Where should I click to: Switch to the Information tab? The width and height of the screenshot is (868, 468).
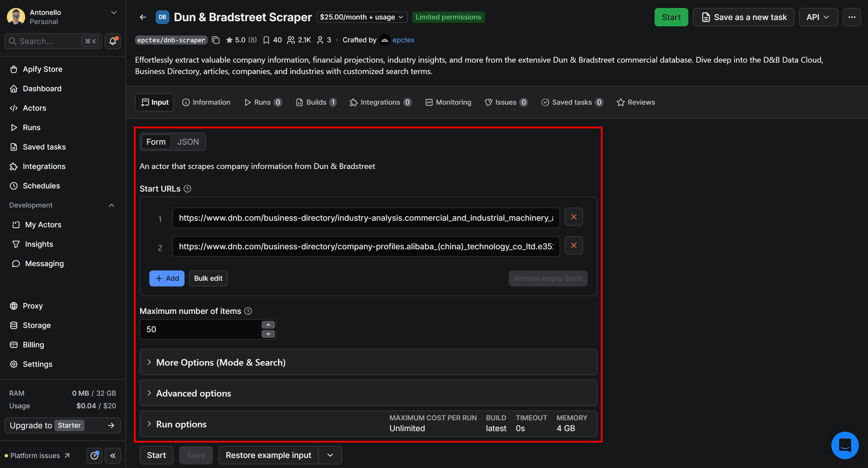click(x=206, y=102)
